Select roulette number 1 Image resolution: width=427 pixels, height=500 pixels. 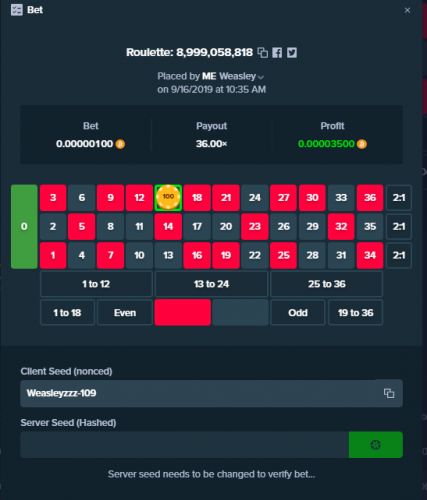point(53,255)
